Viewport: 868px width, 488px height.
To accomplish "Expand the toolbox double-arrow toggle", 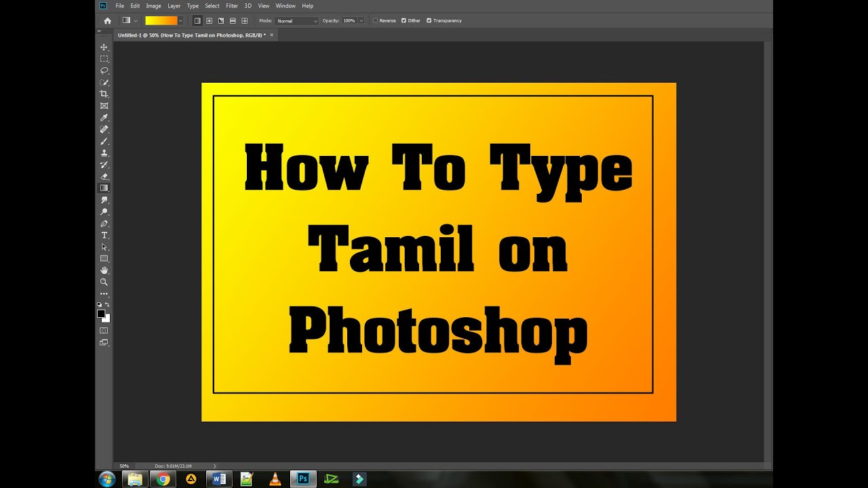I will pos(99,31).
